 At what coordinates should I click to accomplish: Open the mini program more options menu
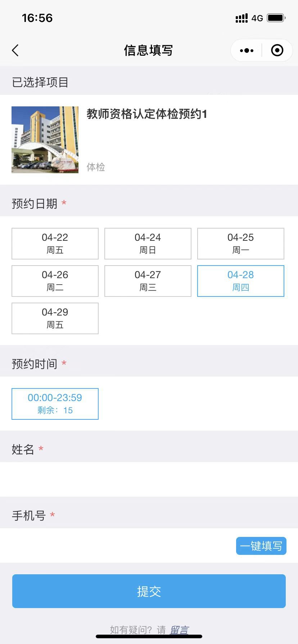click(247, 51)
